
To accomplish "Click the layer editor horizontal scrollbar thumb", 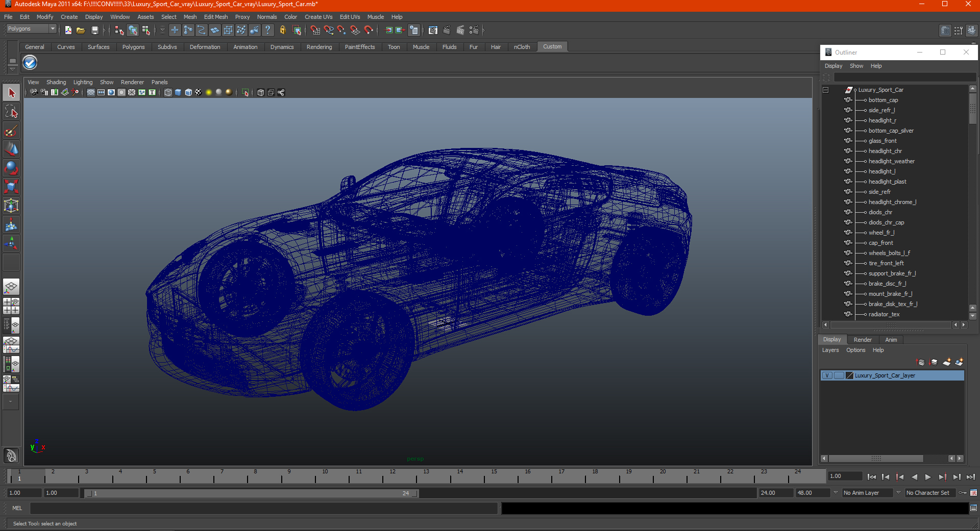I will point(876,459).
